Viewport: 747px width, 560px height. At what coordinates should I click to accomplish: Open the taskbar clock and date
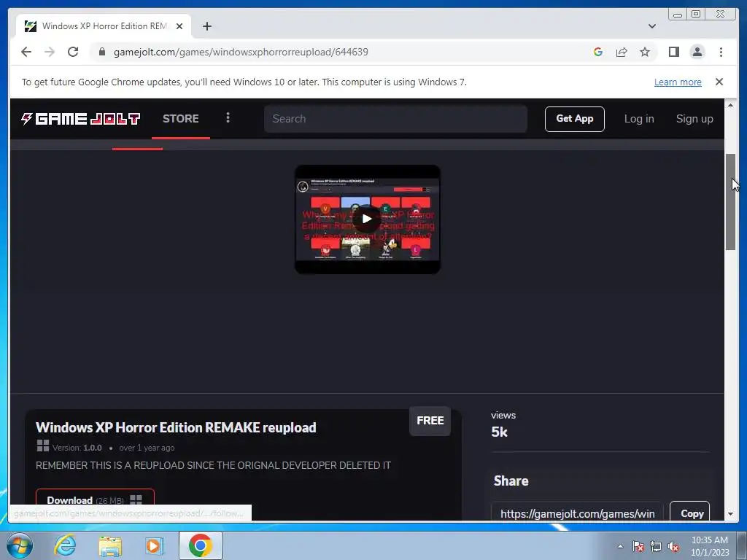coord(710,546)
